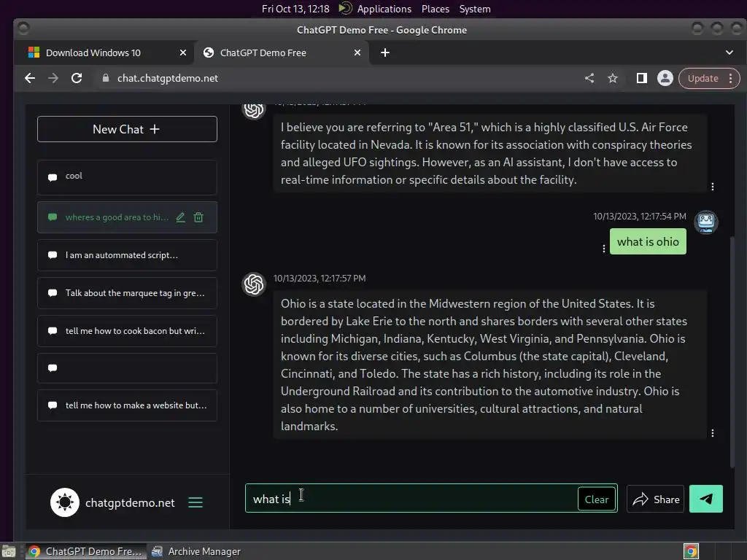
Task: Click the Ohio reply paragraph text
Action: tap(484, 365)
